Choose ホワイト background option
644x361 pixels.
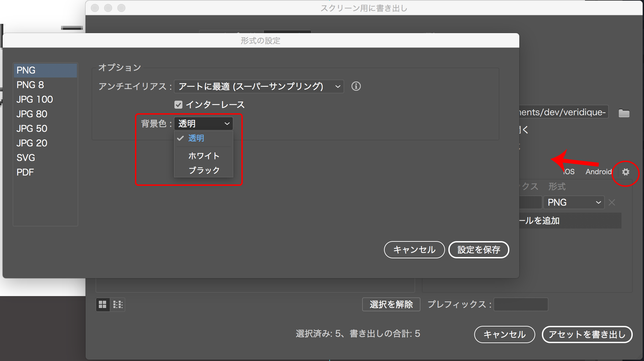204,156
